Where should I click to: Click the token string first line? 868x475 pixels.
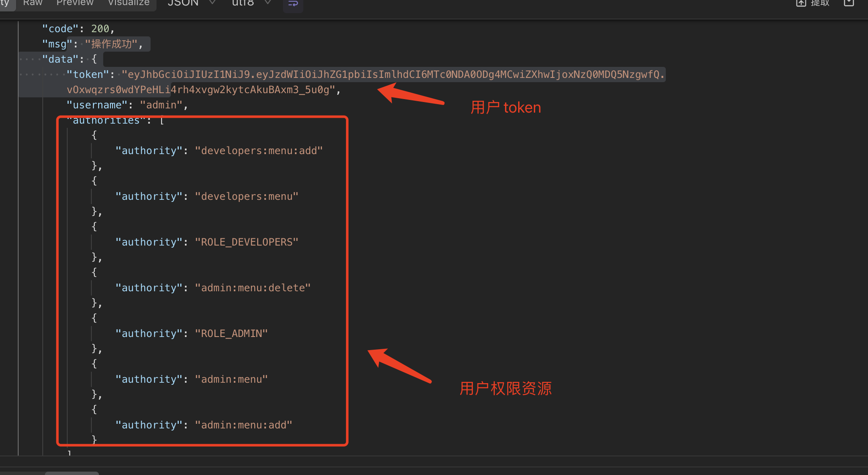[x=393, y=75]
